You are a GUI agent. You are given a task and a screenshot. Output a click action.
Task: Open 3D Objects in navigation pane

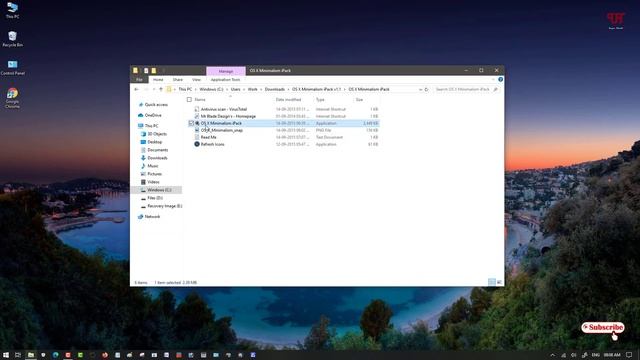(157, 134)
